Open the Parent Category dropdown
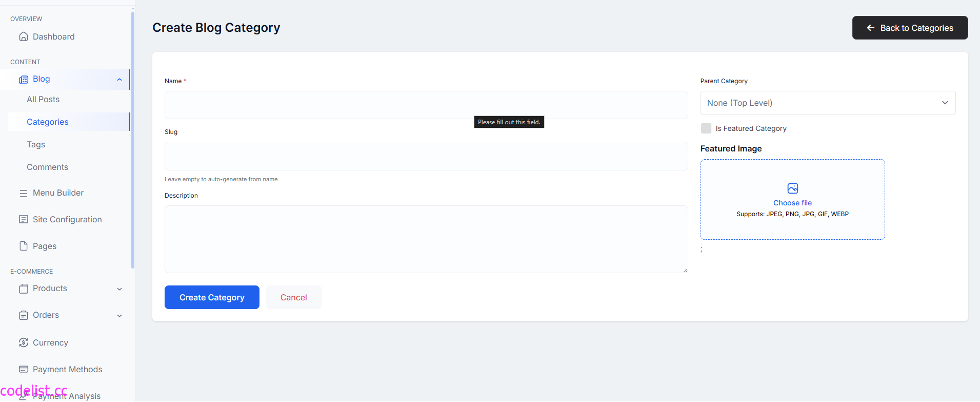This screenshot has height=402, width=980. pos(828,103)
